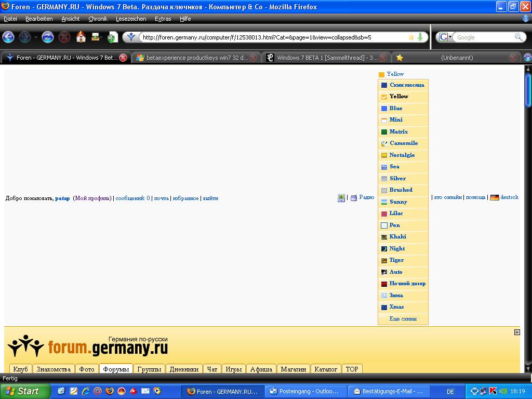Open the Extras menu
Viewport: 532px width, 399px height.
click(x=163, y=19)
